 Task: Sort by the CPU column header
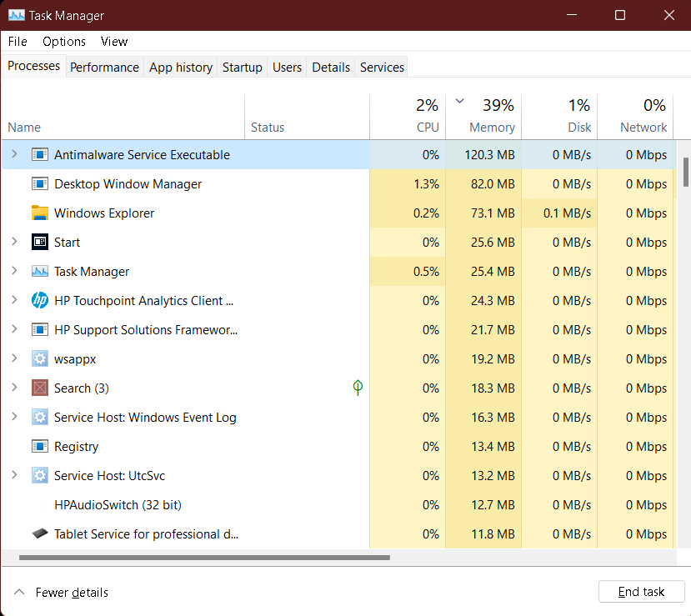point(408,118)
